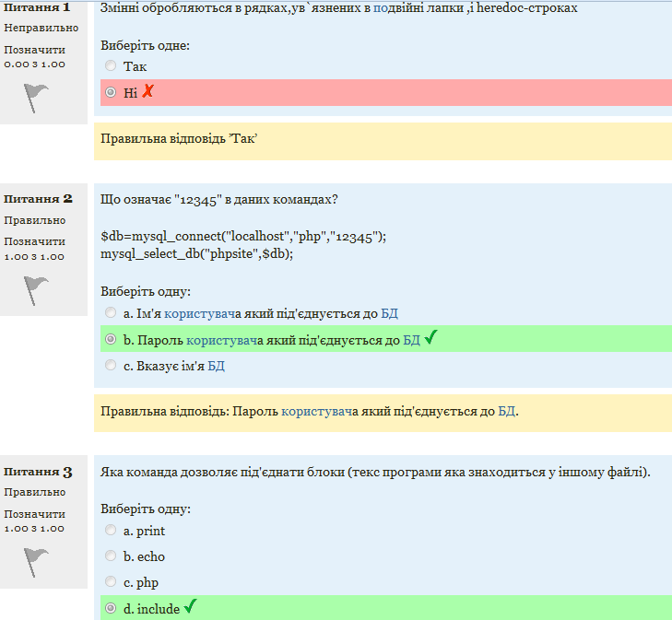Open БД link in option a
This screenshot has height=620, width=672.
390,314
